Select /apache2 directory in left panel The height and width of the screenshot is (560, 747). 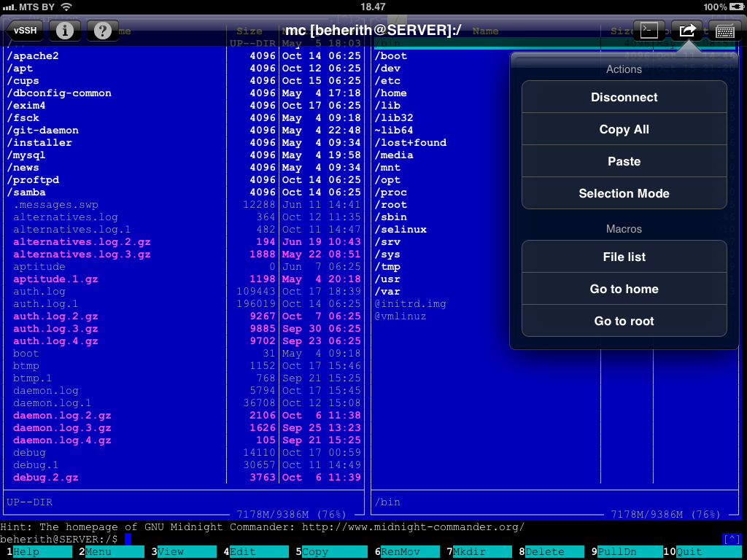pos(184,55)
